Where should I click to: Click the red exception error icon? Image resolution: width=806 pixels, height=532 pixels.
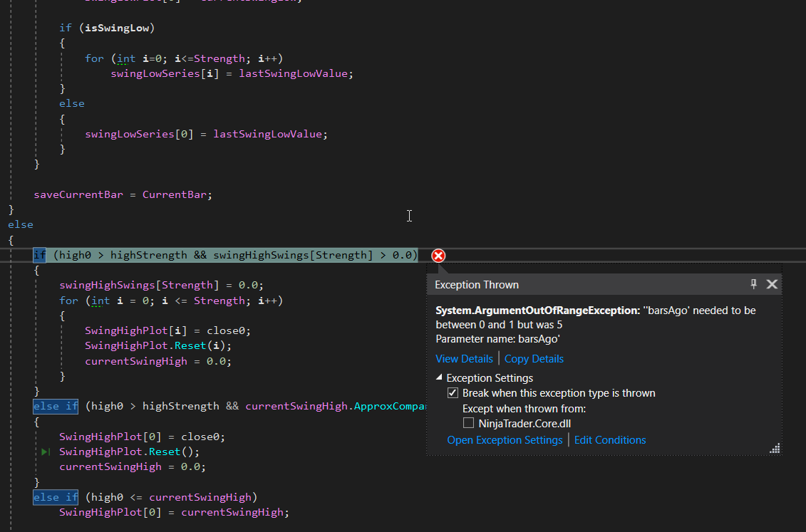coord(438,256)
